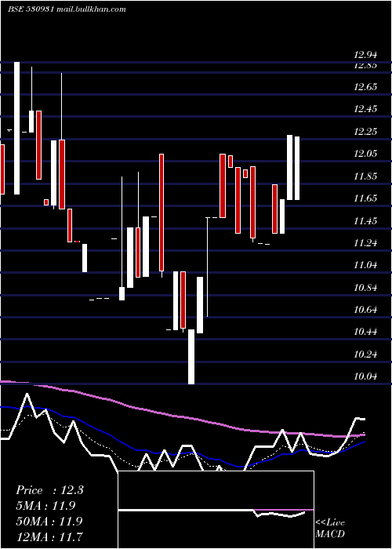Select the 11.85 price axis label
The width and height of the screenshot is (392, 549).
[x=365, y=176]
